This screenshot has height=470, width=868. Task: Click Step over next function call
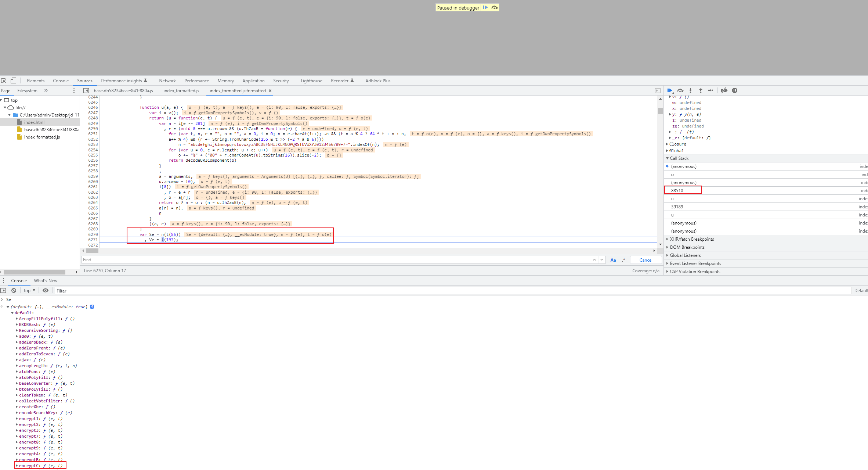tap(680, 90)
